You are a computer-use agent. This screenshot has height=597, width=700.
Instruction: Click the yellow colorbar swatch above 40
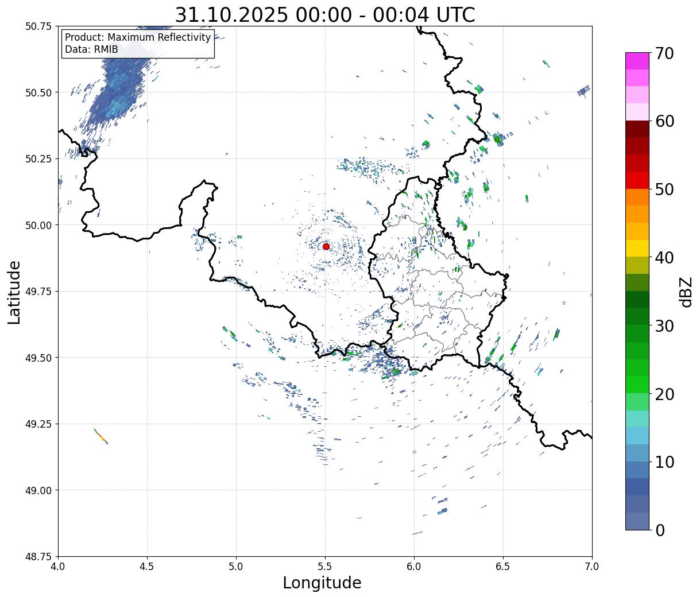click(637, 249)
